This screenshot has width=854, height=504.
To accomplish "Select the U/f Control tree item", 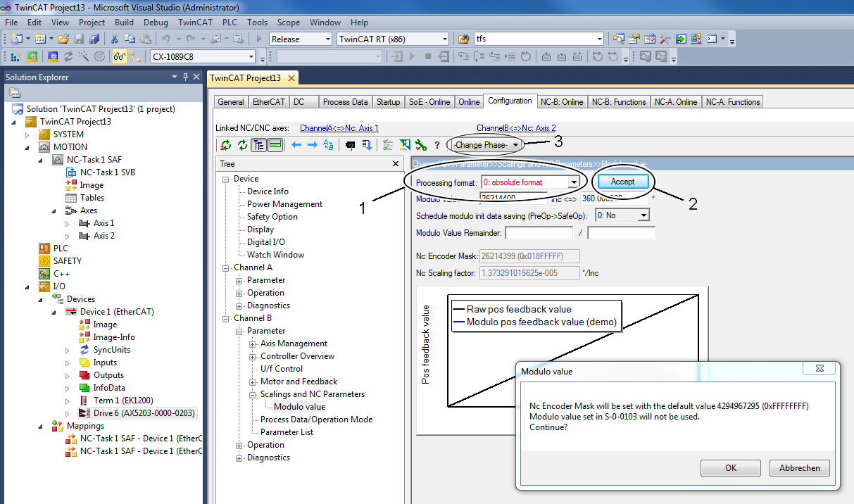I will (282, 369).
